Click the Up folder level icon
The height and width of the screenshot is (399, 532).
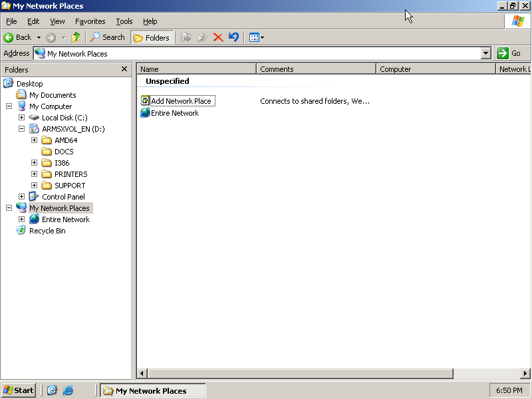coord(76,37)
